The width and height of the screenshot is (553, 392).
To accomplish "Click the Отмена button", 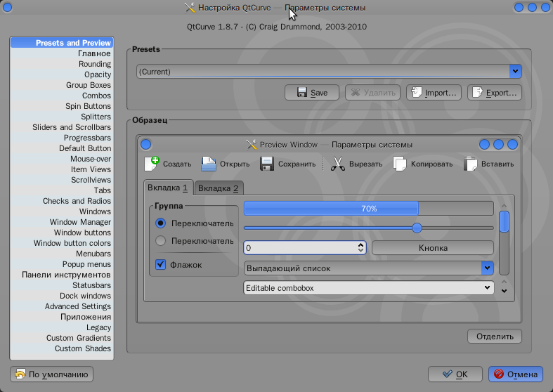I will pyautogui.click(x=516, y=374).
